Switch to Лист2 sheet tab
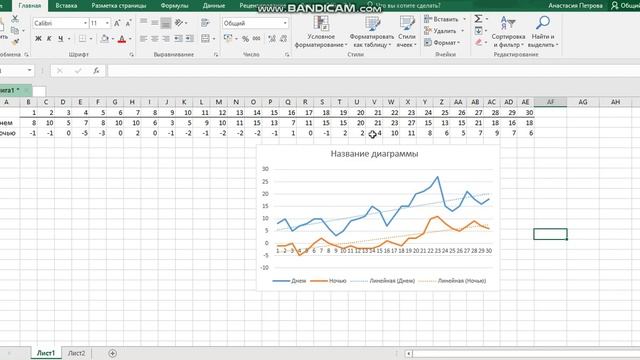The width and height of the screenshot is (640, 360). 76,353
